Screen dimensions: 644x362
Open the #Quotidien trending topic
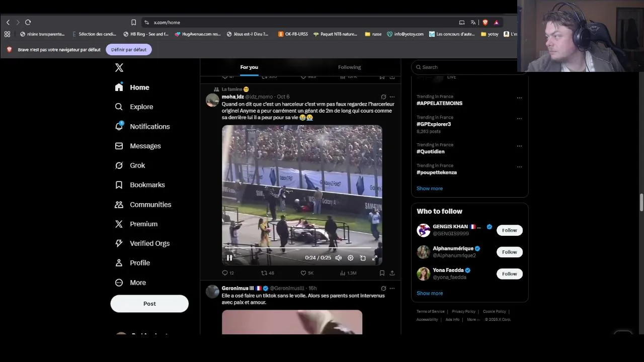[x=431, y=152]
